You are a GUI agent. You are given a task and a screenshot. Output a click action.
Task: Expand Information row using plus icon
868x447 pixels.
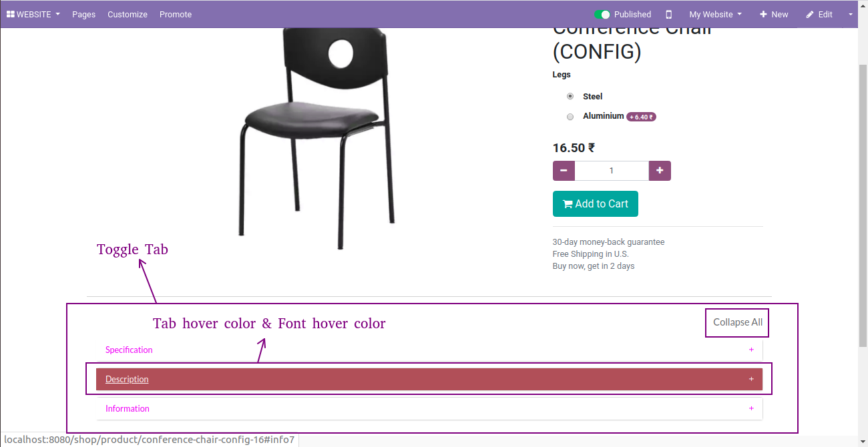751,408
